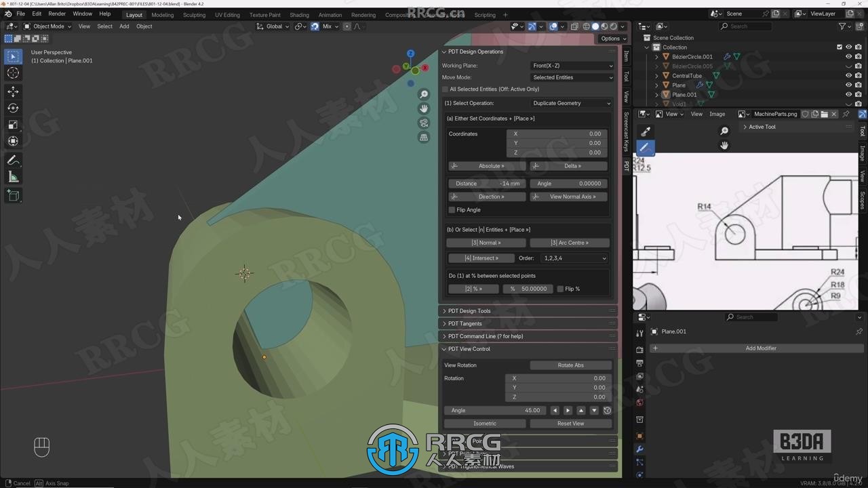Click the viewport pan hand icon

point(424,108)
